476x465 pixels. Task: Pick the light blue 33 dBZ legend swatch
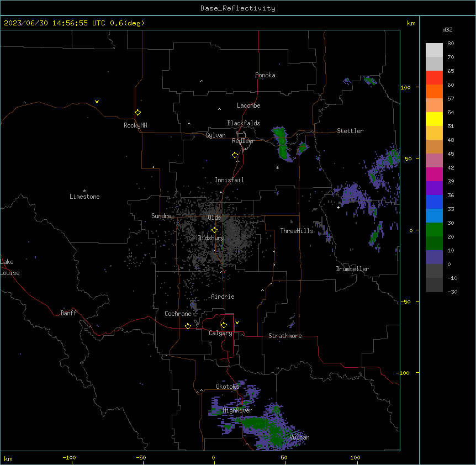click(x=434, y=216)
